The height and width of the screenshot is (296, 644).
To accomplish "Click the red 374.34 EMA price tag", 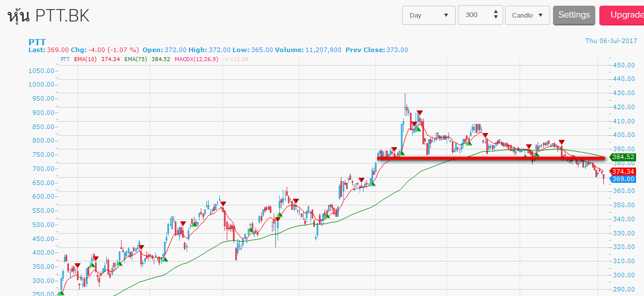I will click(x=623, y=171).
